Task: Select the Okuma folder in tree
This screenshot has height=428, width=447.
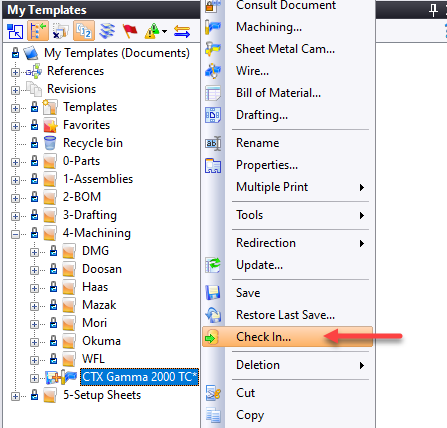Action: coord(101,341)
